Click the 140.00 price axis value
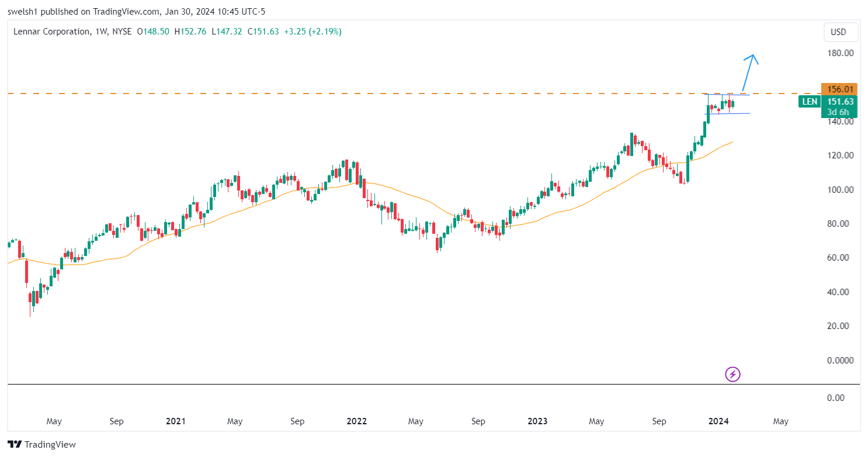The image size is (868, 457). [840, 122]
